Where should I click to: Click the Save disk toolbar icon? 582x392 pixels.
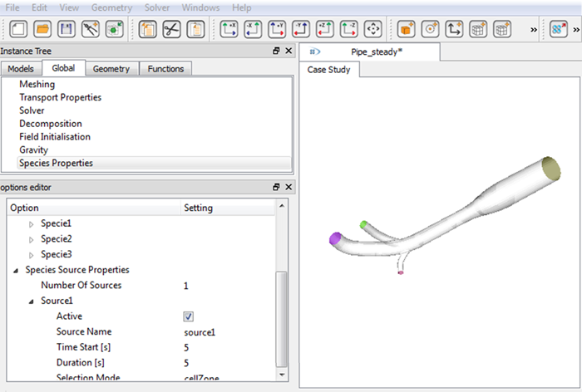tap(67, 30)
